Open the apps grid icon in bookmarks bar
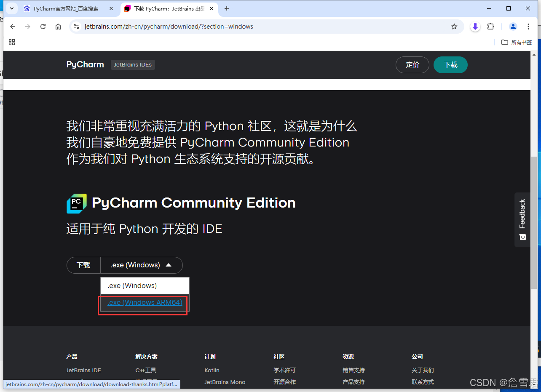This screenshot has height=392, width=541. point(12,42)
